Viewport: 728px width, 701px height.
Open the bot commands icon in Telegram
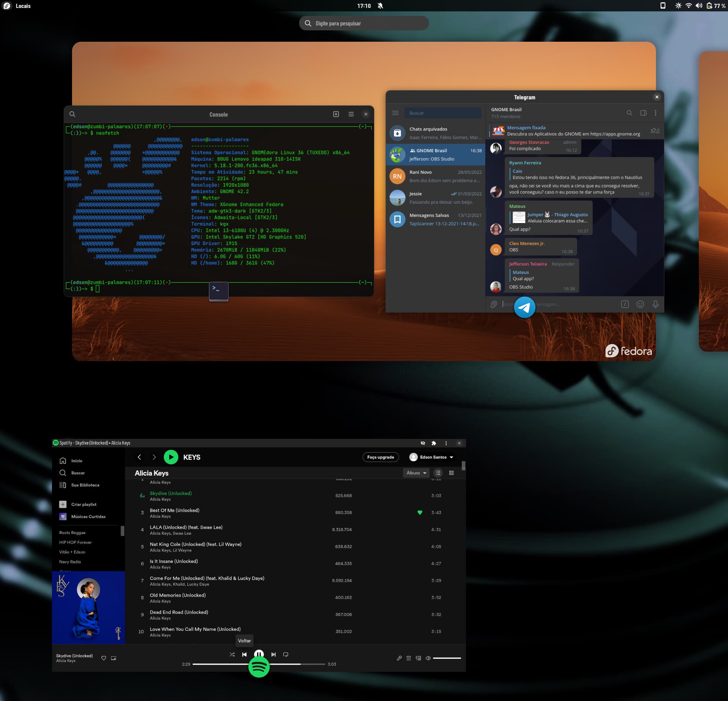click(625, 304)
